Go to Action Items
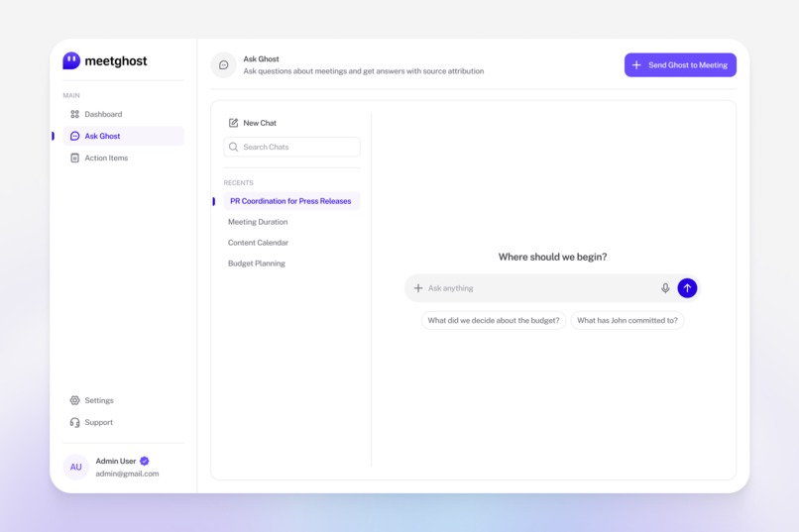Screen dimensions: 799x532 click(123, 158)
